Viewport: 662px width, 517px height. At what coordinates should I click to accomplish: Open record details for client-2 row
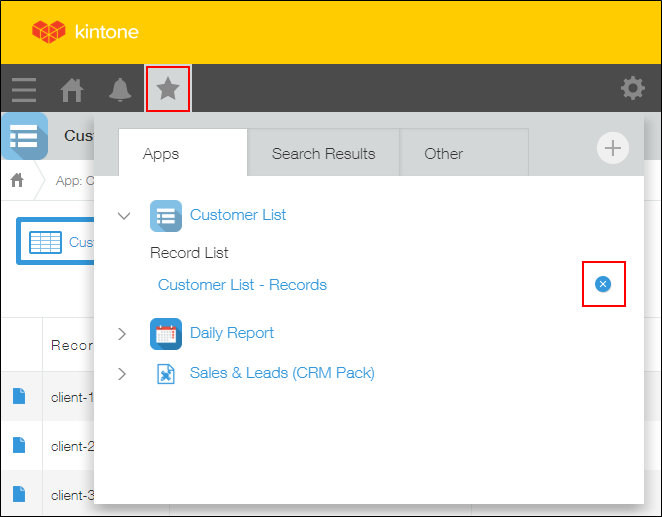point(19,445)
